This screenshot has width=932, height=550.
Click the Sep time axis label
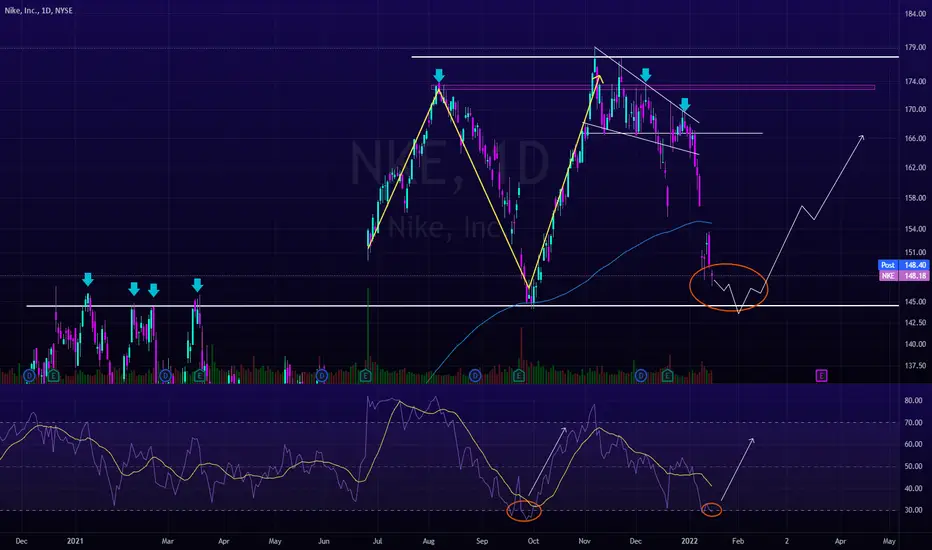(482, 541)
